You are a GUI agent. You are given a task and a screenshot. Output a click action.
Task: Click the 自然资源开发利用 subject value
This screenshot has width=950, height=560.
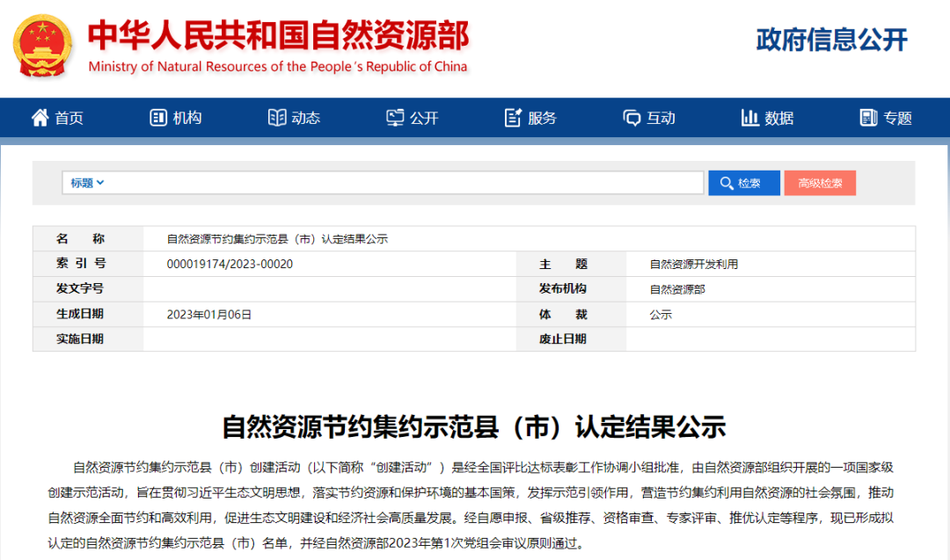point(694,264)
